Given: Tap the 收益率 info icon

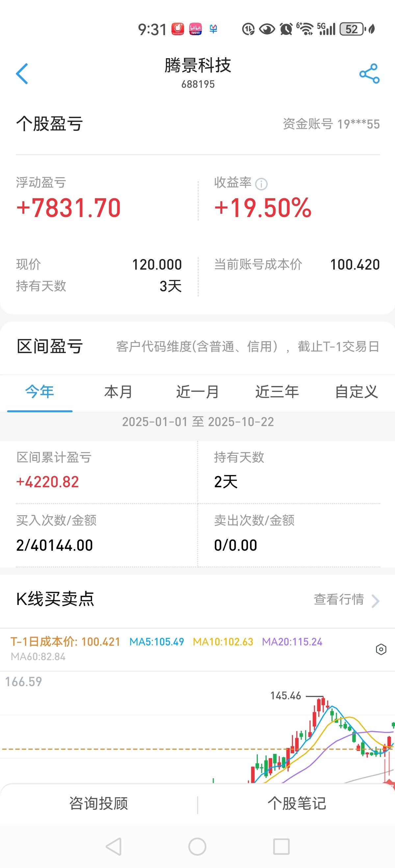Looking at the screenshot, I should tap(261, 184).
